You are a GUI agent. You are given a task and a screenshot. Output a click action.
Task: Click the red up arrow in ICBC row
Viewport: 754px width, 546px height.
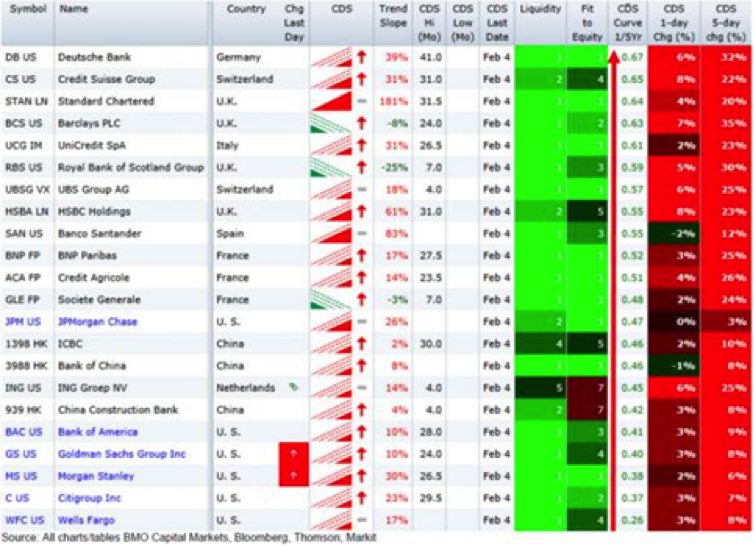point(362,344)
